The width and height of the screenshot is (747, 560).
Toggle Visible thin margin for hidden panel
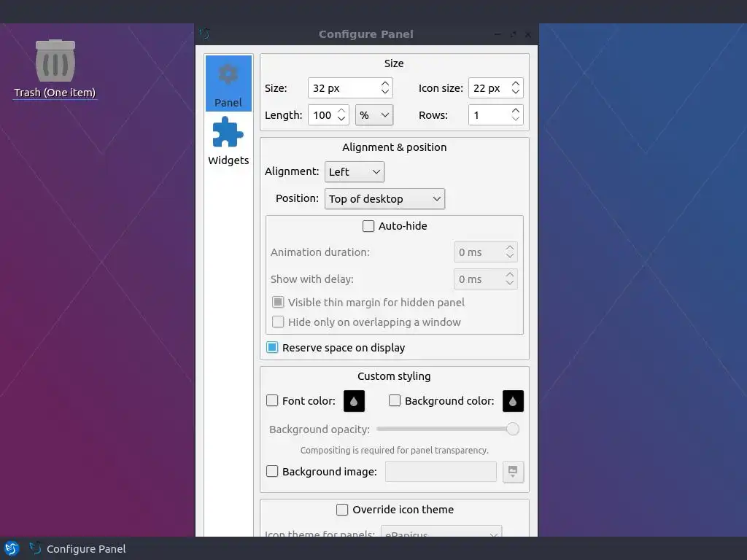tap(278, 303)
